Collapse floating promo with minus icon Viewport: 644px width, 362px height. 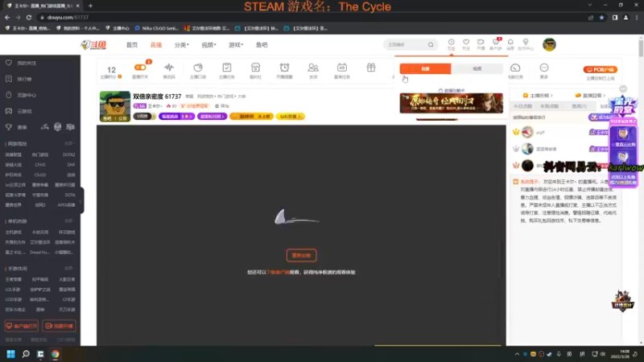pos(623,89)
